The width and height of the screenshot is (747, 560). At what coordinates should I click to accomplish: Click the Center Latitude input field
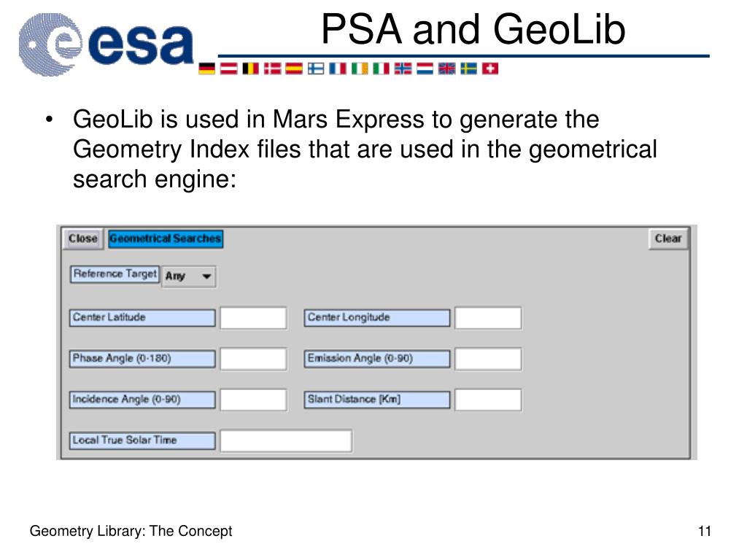click(x=253, y=318)
